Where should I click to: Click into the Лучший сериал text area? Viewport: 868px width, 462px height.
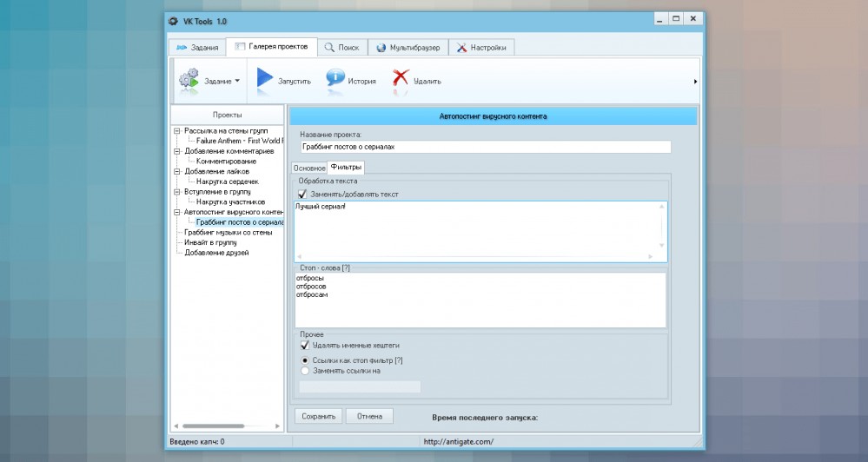click(480, 231)
